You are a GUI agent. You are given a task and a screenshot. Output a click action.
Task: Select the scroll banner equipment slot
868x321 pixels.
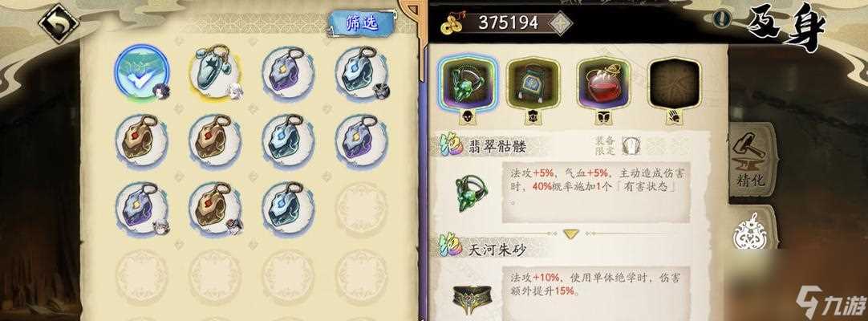533,83
